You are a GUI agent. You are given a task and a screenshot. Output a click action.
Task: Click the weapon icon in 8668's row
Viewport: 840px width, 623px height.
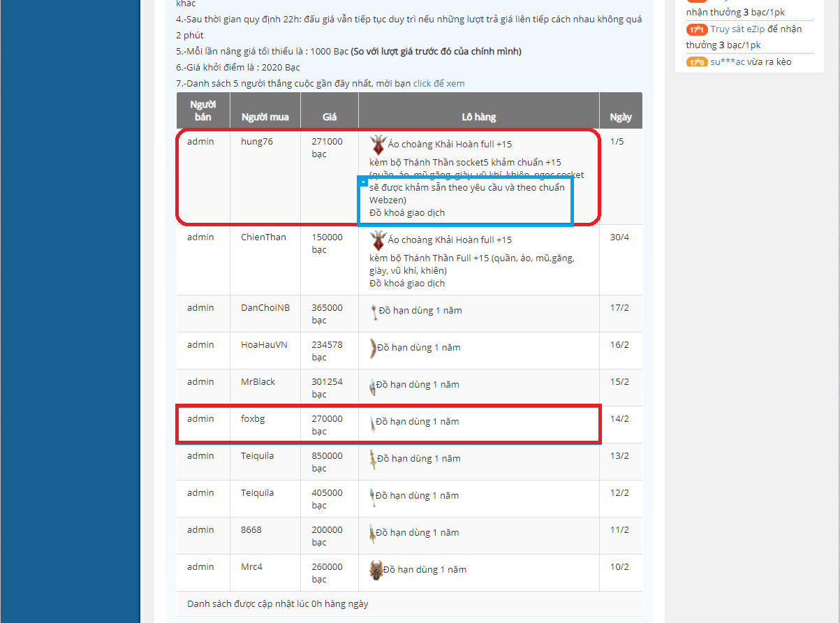pos(373,533)
